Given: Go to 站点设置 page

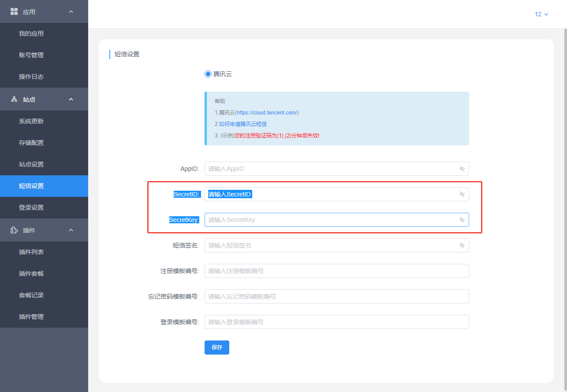Looking at the screenshot, I should click(44, 164).
